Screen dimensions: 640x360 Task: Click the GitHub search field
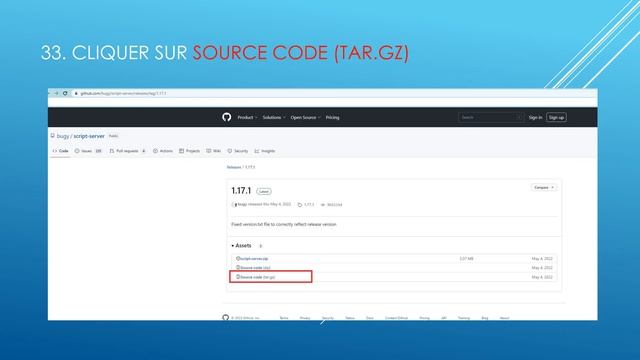tap(491, 118)
